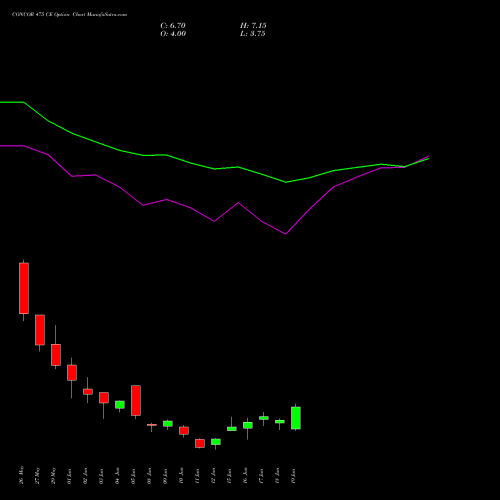Click the 26 May date label
This screenshot has width=500, height=500.
pyautogui.click(x=22, y=475)
